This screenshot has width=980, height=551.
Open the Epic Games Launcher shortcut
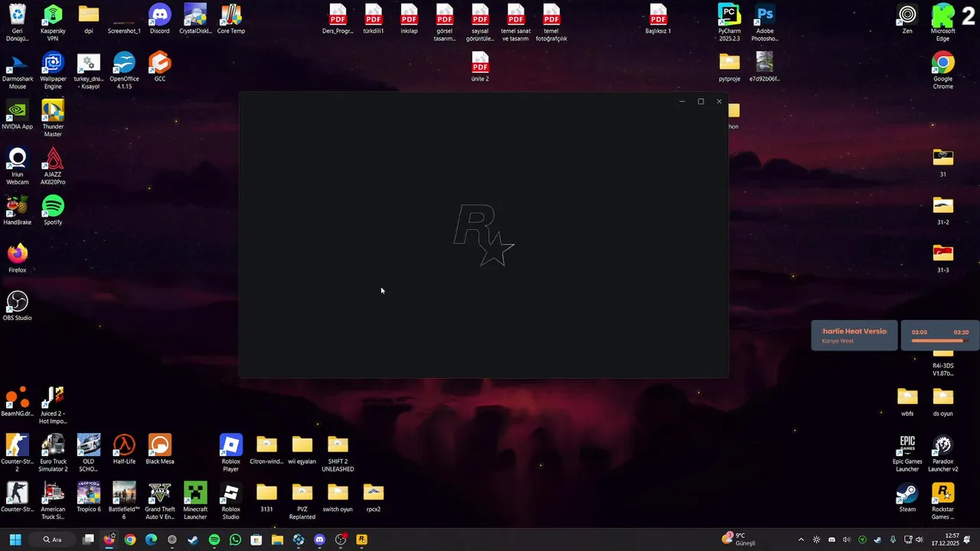pyautogui.click(x=907, y=453)
